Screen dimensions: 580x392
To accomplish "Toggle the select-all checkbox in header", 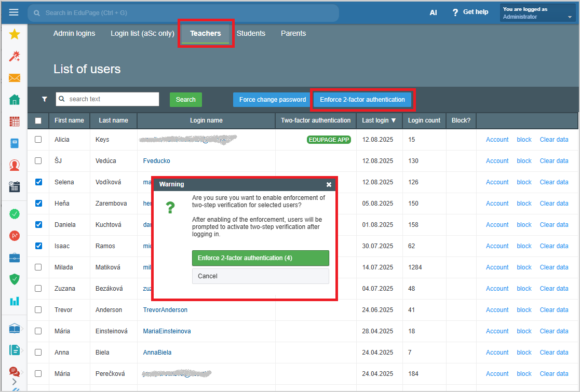I will 38,120.
